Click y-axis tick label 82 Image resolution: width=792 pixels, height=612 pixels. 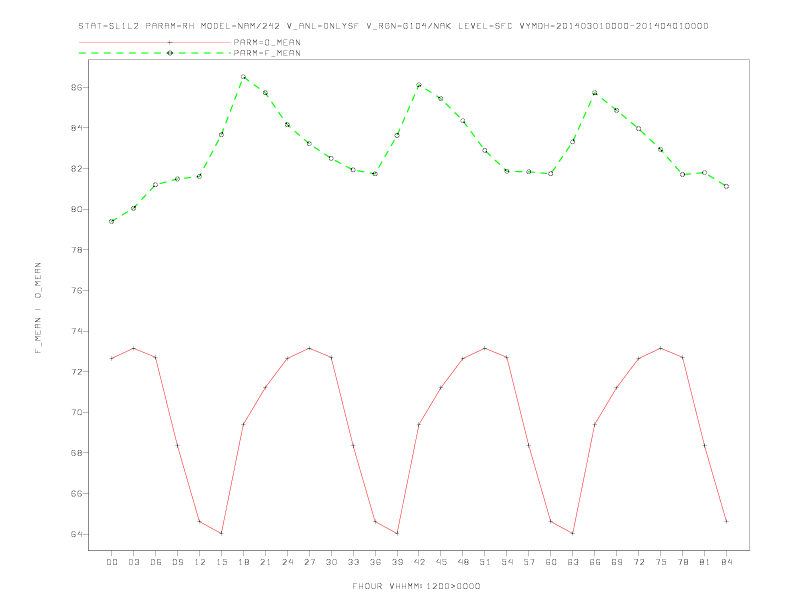coord(76,169)
